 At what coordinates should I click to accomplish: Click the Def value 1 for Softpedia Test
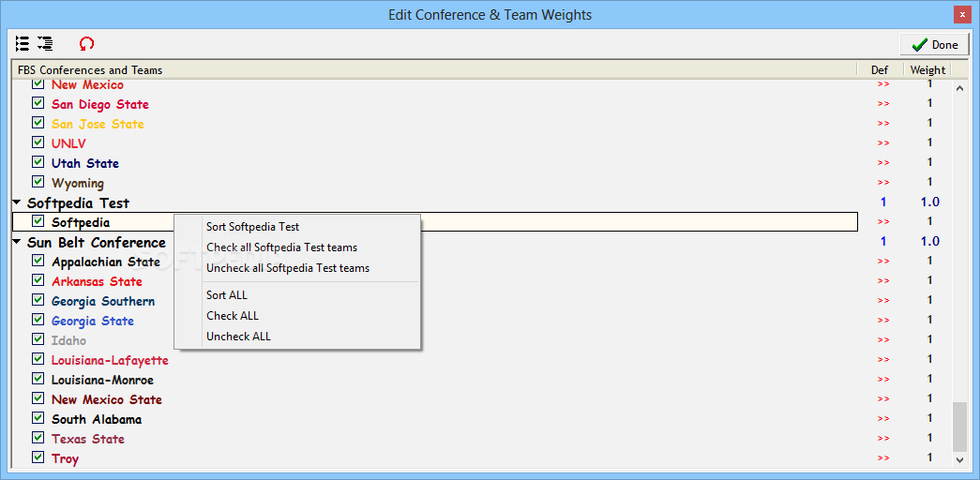883,202
